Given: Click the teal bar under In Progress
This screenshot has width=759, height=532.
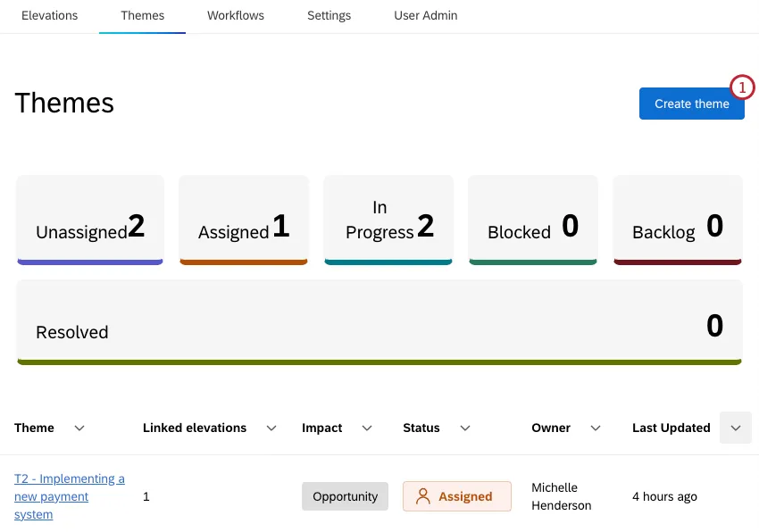Looking at the screenshot, I should (388, 261).
